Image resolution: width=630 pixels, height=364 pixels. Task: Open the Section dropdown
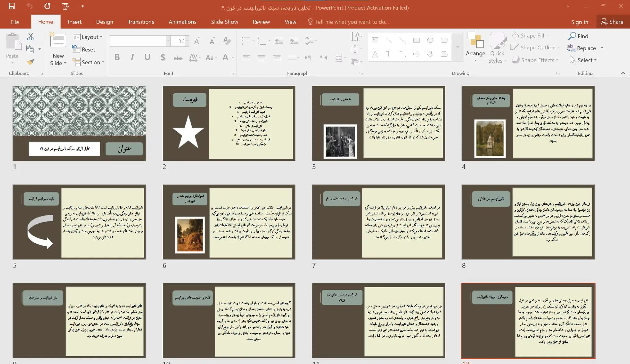click(x=88, y=62)
